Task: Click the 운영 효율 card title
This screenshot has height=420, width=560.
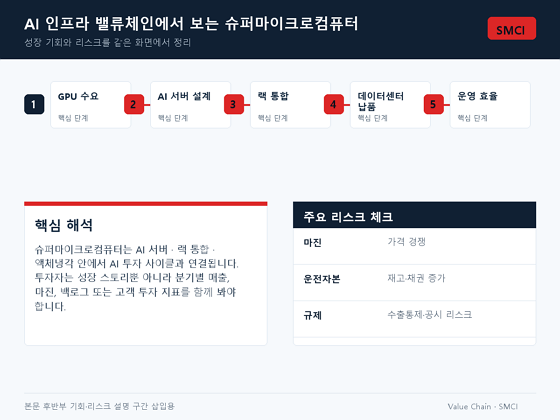Action: 478,96
